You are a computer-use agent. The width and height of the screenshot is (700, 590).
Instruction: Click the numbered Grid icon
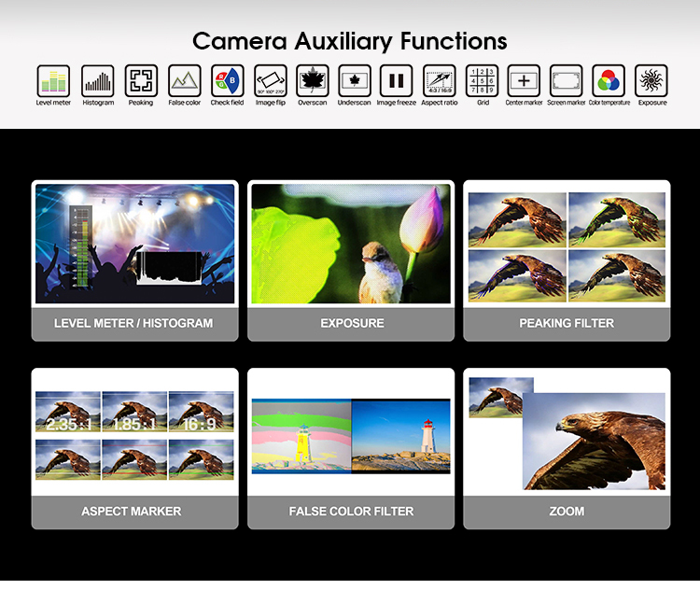click(483, 80)
